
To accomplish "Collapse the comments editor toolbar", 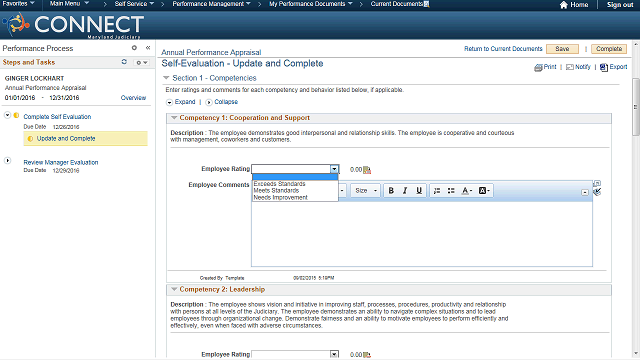I will coord(584,192).
